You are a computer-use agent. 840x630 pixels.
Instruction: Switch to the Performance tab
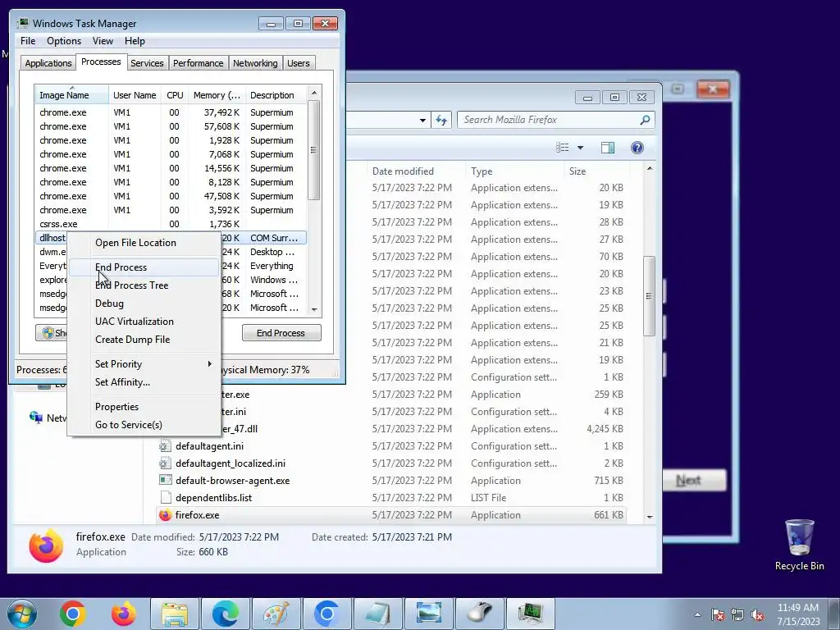point(199,63)
